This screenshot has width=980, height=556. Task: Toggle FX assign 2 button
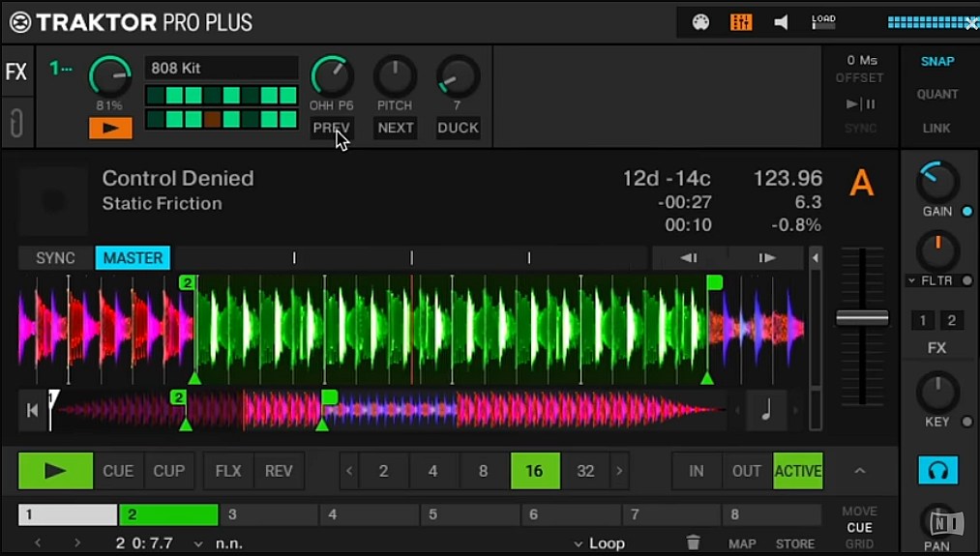[951, 320]
